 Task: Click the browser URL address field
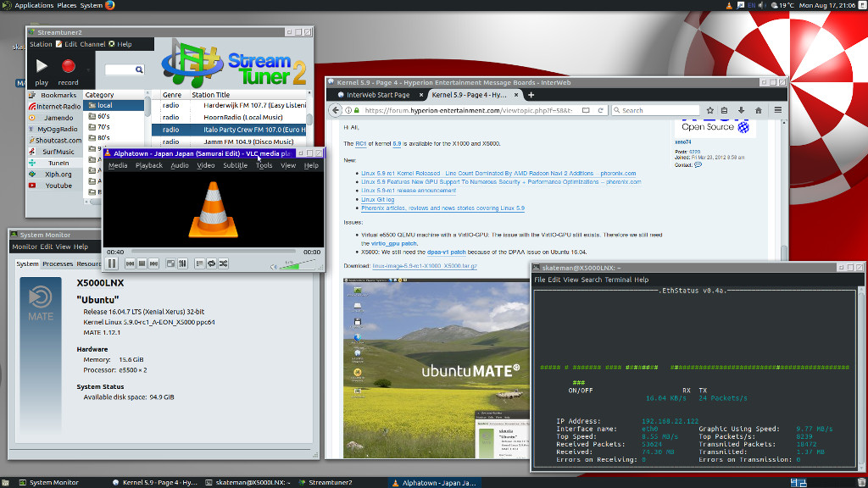tap(468, 111)
